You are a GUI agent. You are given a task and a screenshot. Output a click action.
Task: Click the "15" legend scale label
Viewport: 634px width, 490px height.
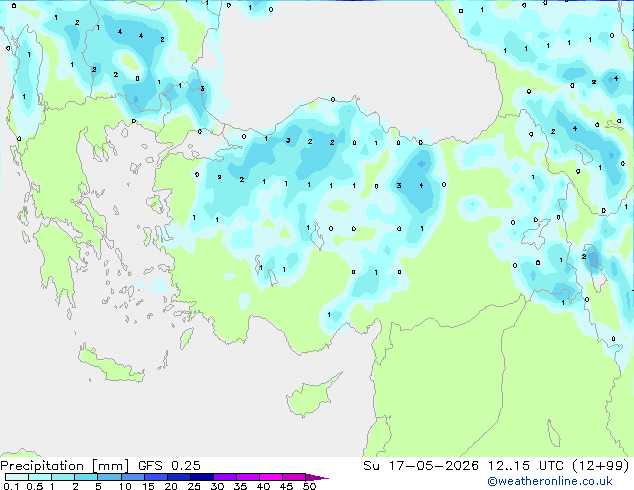coord(148,486)
